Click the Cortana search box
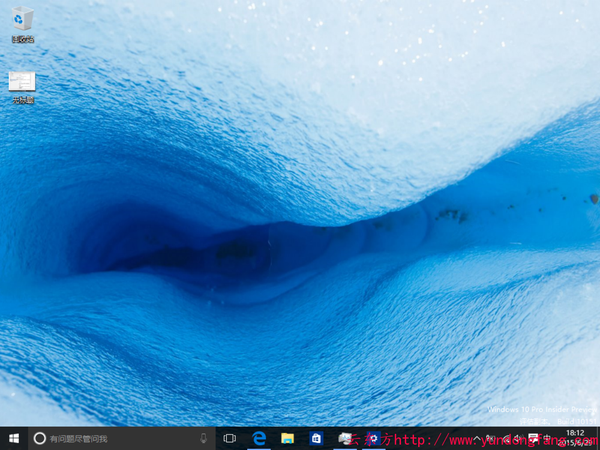600x450 pixels. (122, 439)
